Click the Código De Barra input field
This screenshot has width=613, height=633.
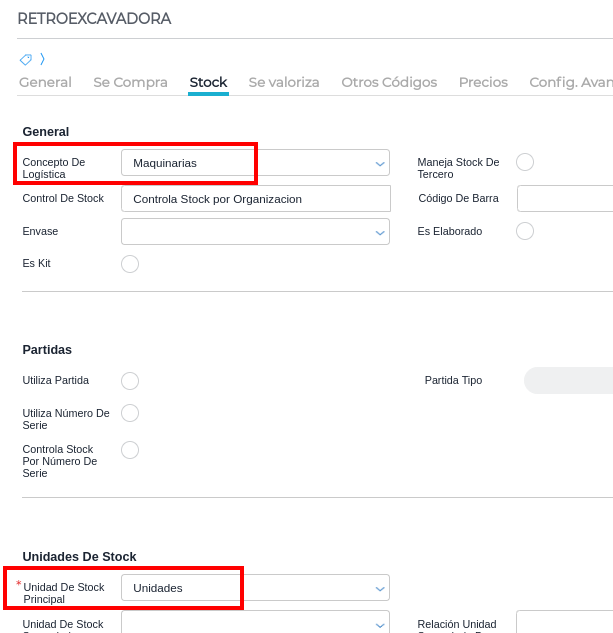click(565, 199)
